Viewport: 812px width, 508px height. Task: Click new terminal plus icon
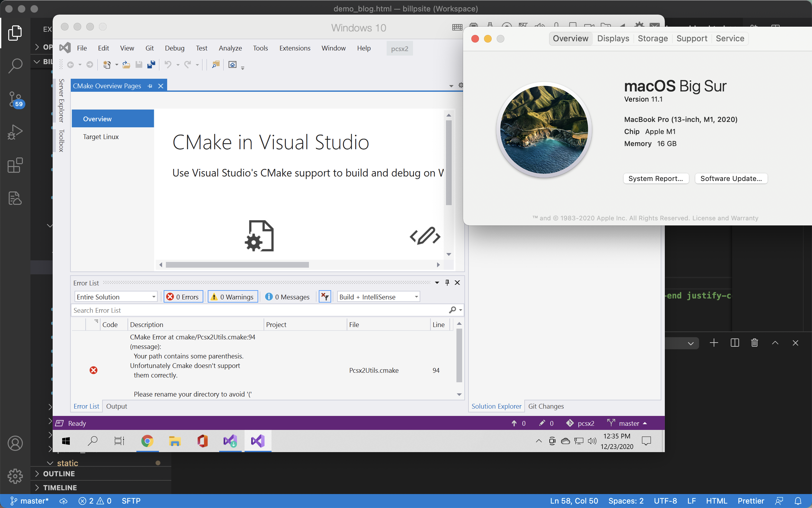coord(714,343)
